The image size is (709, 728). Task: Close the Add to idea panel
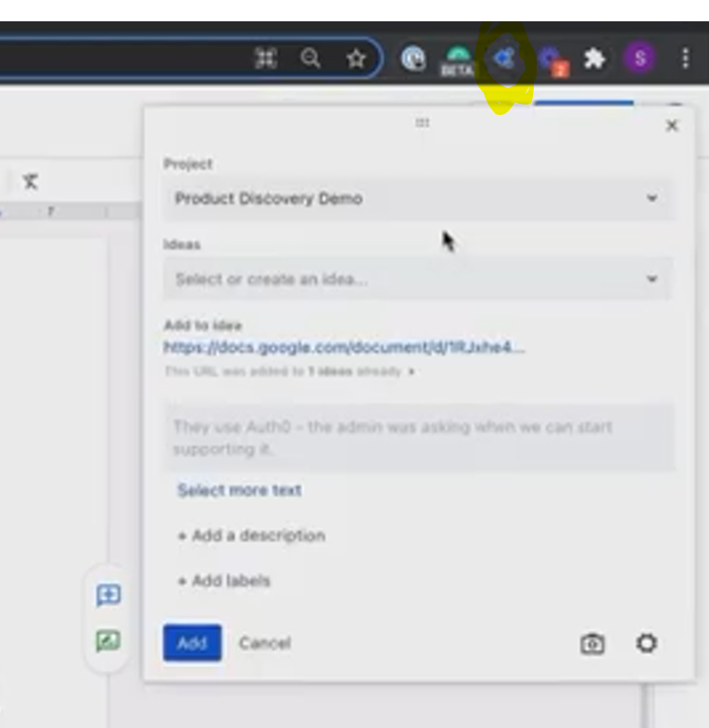[x=672, y=125]
